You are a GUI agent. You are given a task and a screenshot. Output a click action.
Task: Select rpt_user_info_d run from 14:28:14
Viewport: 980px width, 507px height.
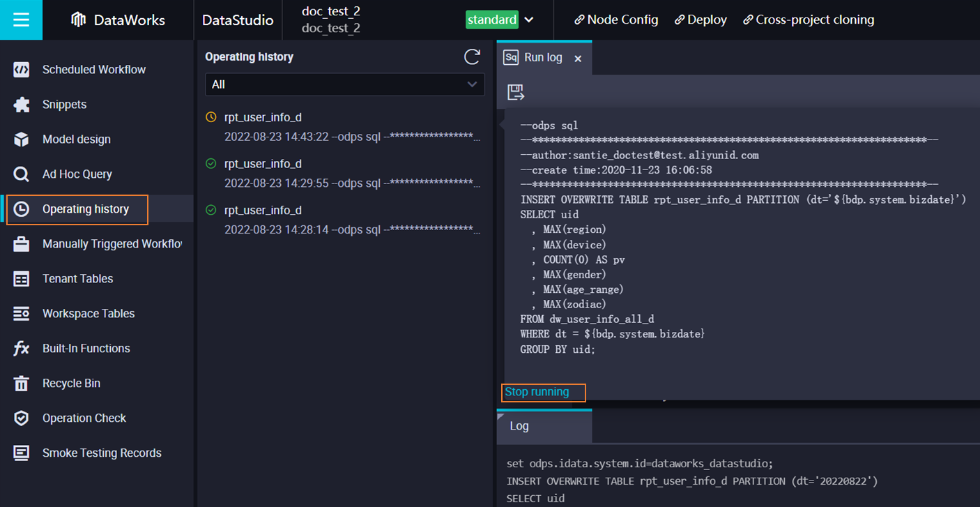click(x=344, y=220)
